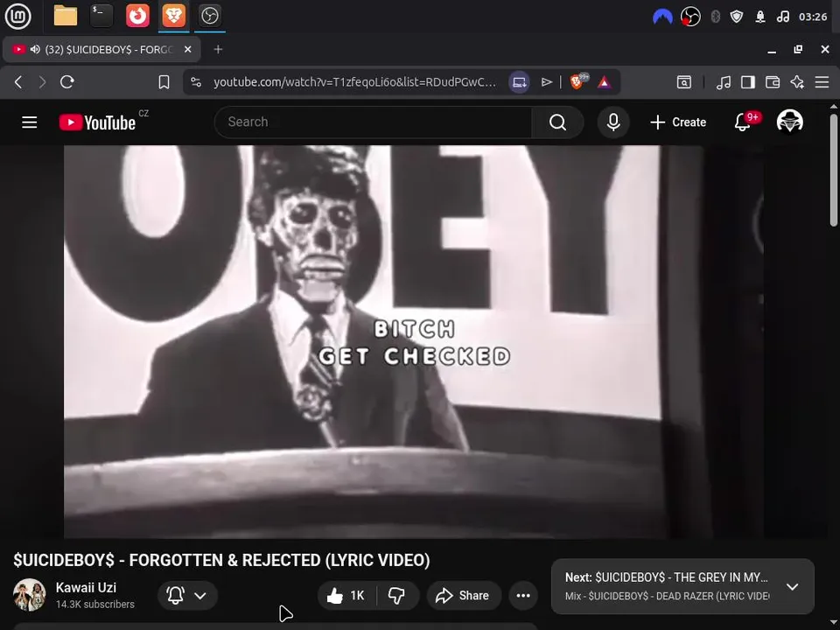Viewport: 840px width, 630px height.
Task: Grab the page vertical scrollbar
Action: 834,171
